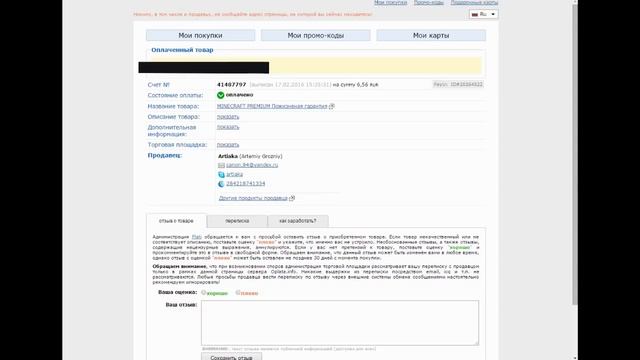
Task: Click the browser vertical scrollbar thumb
Action: (x=575, y=154)
